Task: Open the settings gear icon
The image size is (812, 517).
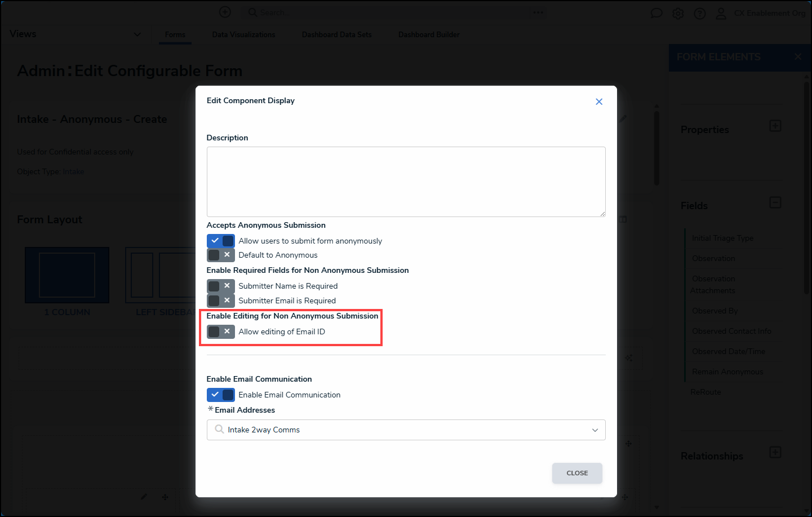Action: pyautogui.click(x=678, y=14)
